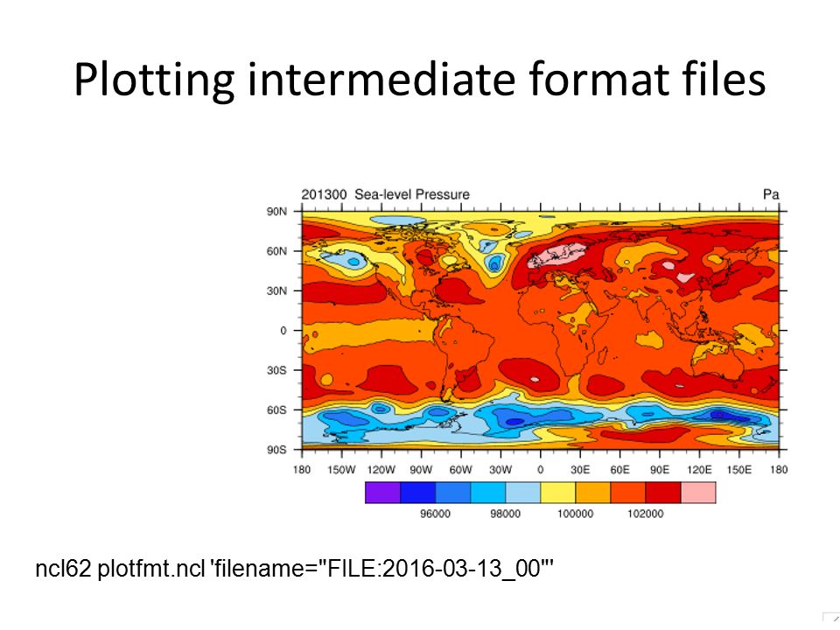Click the "60S" latitude label
This screenshot has width=840, height=630.
point(276,409)
